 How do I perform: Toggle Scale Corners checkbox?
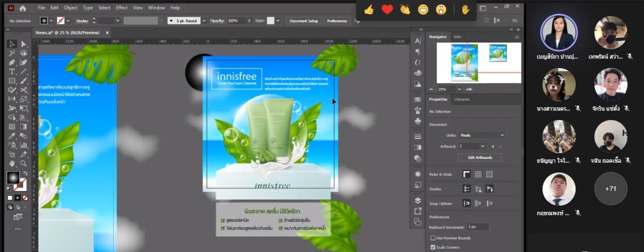pos(433,247)
